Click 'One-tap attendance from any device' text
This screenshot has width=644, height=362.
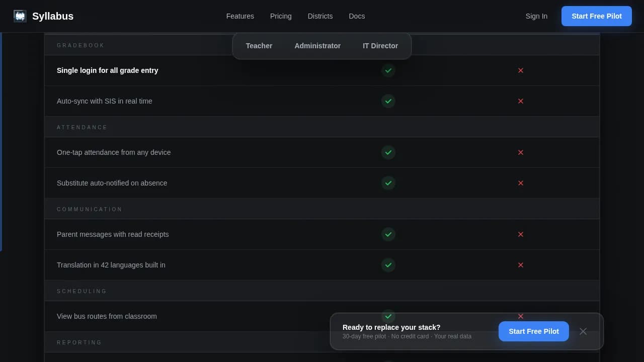[x=114, y=152]
